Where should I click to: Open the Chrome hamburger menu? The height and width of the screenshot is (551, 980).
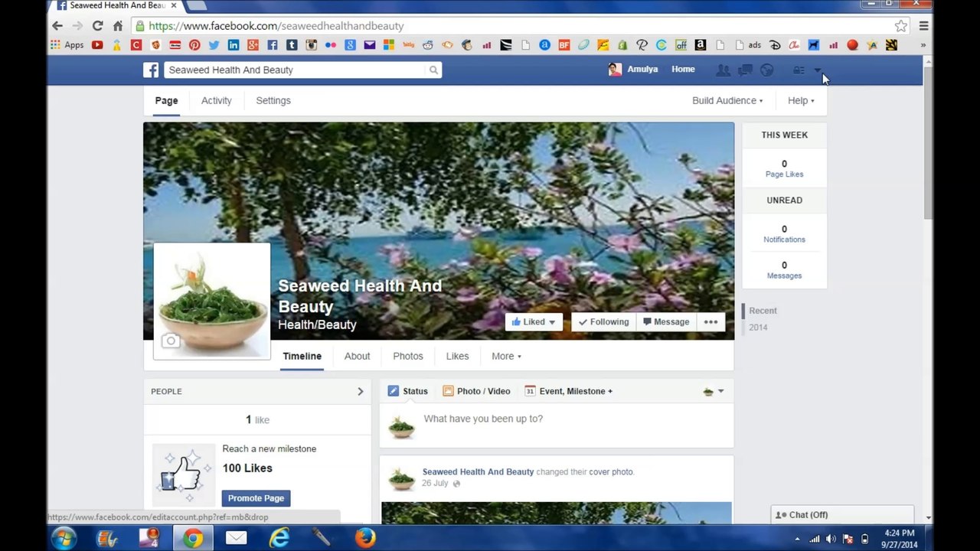[x=924, y=25]
